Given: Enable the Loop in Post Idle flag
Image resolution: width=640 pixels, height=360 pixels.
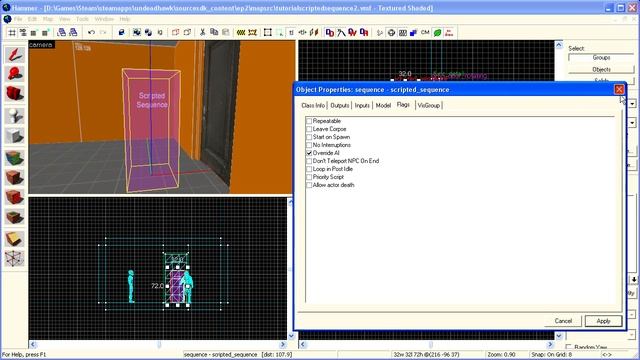Looking at the screenshot, I should coord(309,169).
